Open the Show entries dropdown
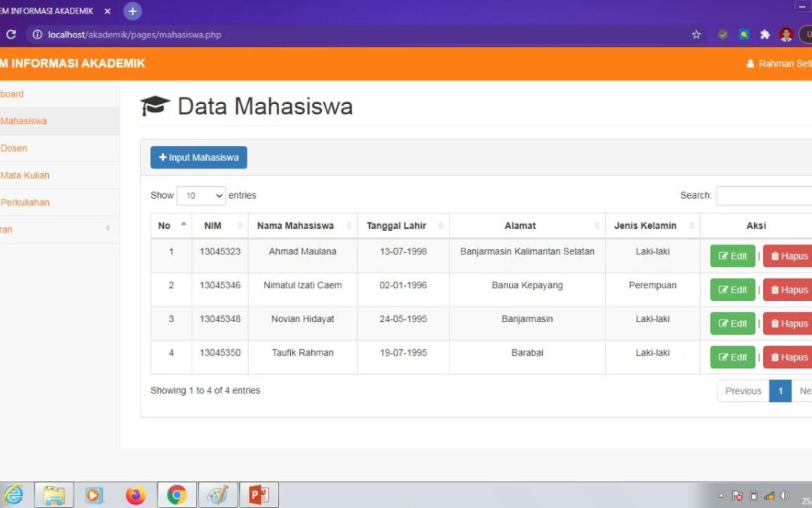 (x=201, y=195)
